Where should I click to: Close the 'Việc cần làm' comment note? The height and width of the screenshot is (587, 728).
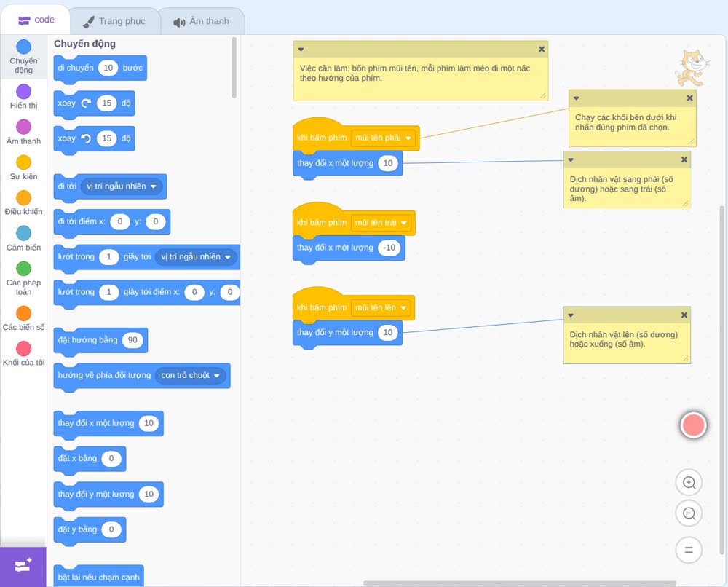pyautogui.click(x=542, y=50)
